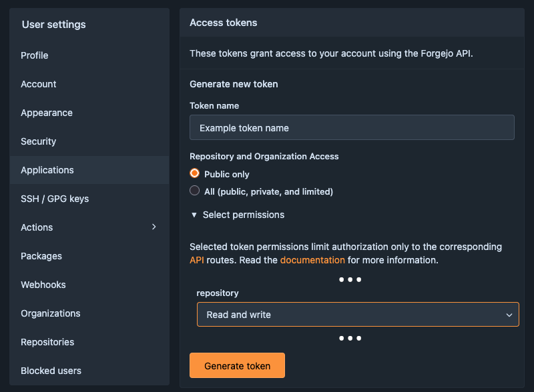Open the Profile settings section
The width and height of the screenshot is (534, 392).
[x=34, y=55]
